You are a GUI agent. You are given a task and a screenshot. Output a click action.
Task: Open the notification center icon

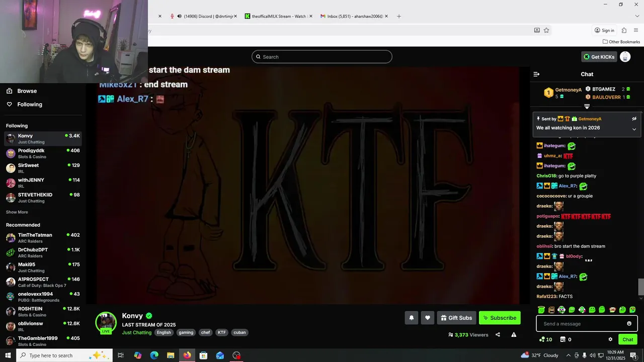(633, 355)
